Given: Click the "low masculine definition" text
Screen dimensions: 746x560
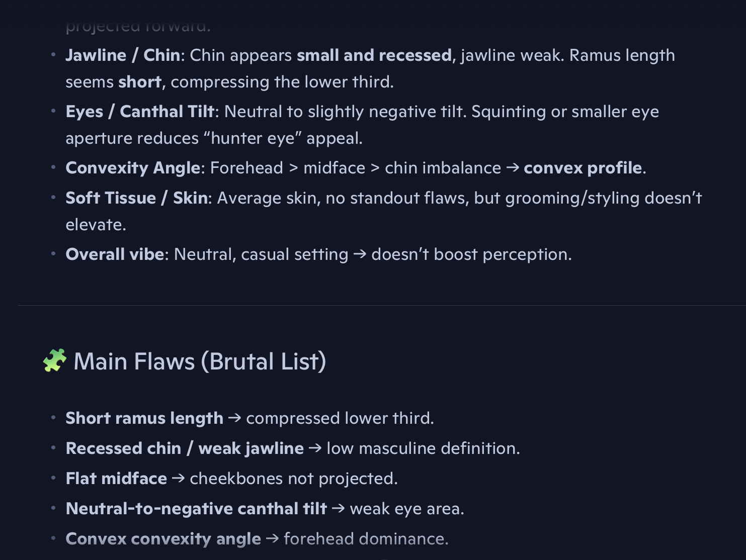Looking at the screenshot, I should (423, 448).
